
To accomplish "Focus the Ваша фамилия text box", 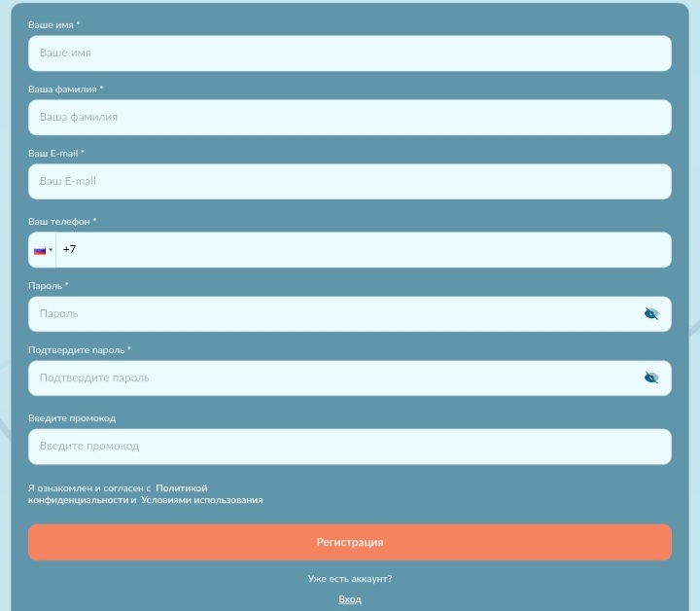I will click(x=349, y=118).
